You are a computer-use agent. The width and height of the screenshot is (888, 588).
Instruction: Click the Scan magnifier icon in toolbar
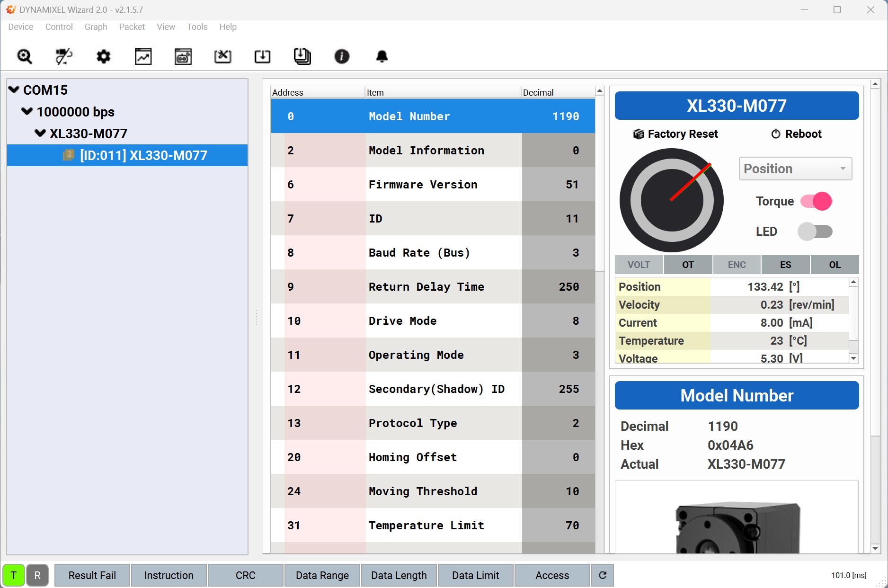point(24,56)
